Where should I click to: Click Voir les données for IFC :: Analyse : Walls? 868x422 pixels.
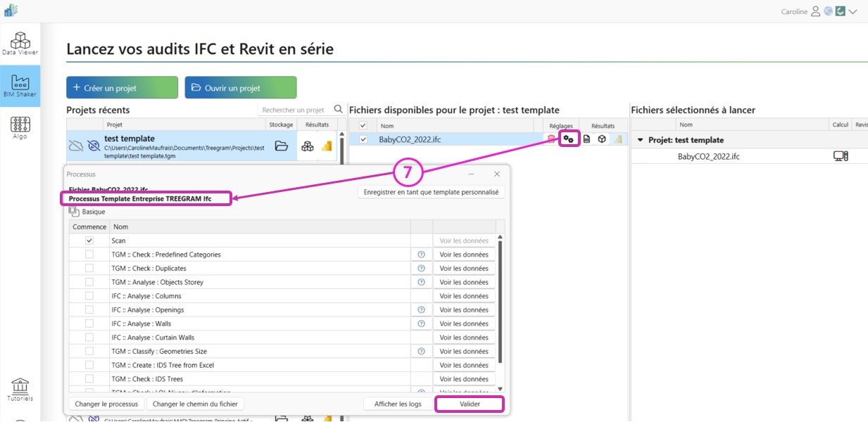pyautogui.click(x=463, y=324)
